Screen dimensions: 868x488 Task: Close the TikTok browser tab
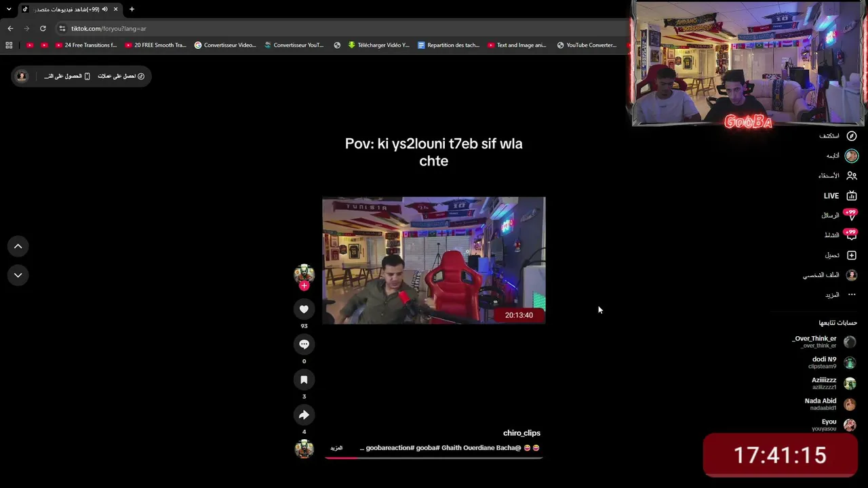pyautogui.click(x=115, y=9)
